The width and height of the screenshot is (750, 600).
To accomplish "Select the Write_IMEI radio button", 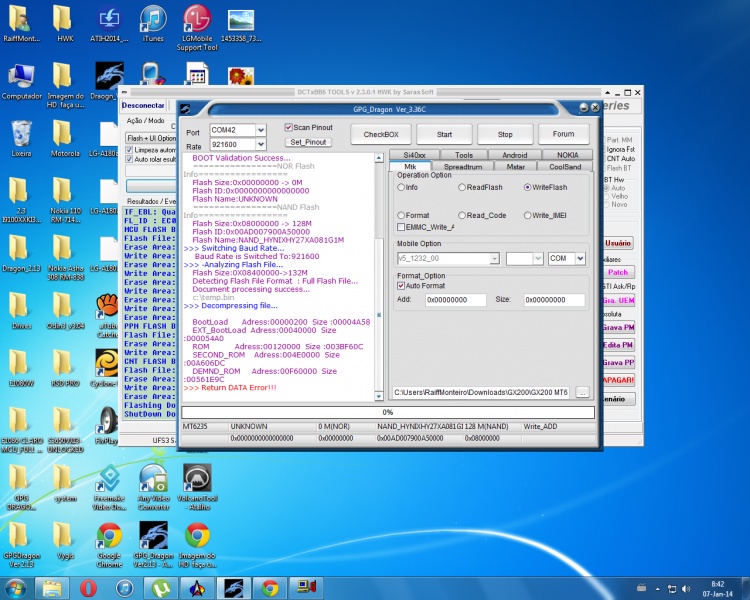I will [x=527, y=215].
